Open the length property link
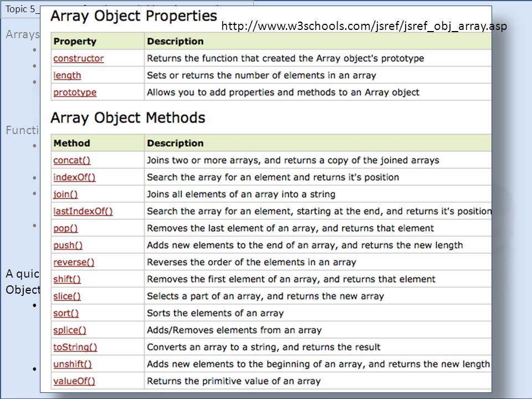 [67, 75]
